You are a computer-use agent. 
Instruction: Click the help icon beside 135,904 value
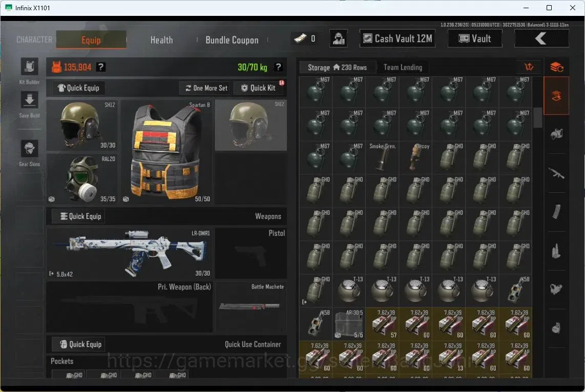(101, 67)
